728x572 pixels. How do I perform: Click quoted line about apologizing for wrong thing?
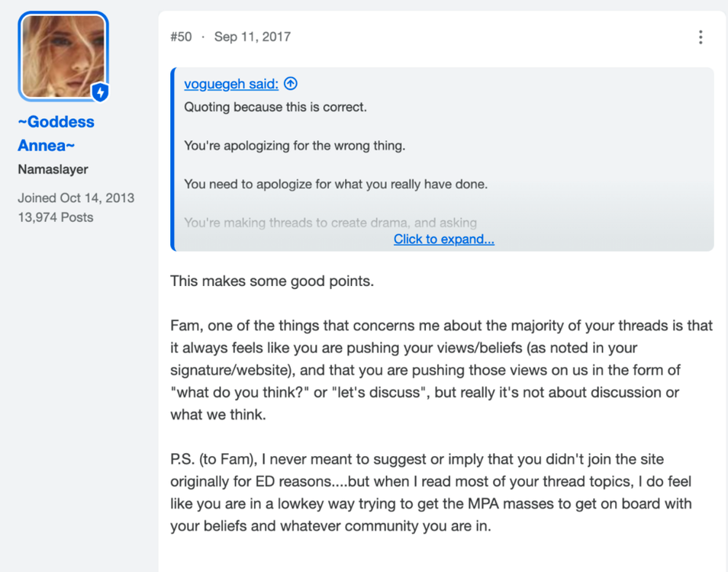click(295, 146)
